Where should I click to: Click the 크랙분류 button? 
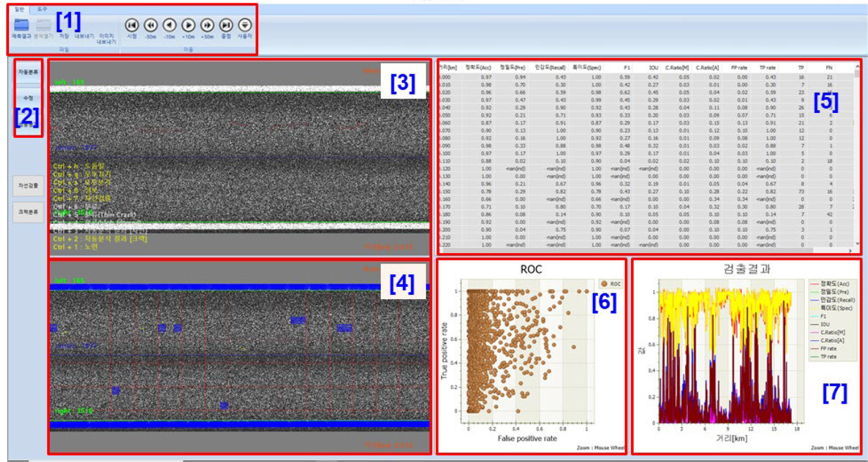[x=28, y=212]
